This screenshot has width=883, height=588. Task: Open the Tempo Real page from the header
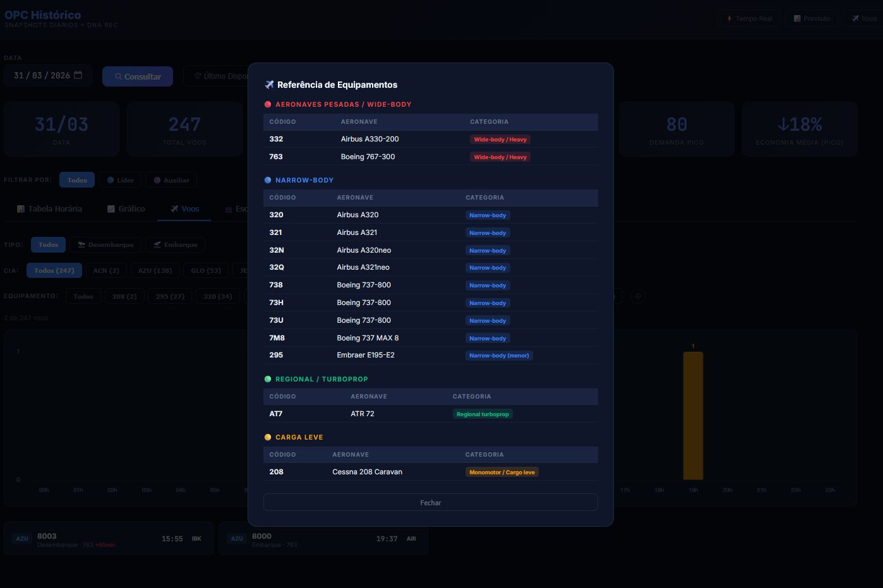pyautogui.click(x=749, y=18)
